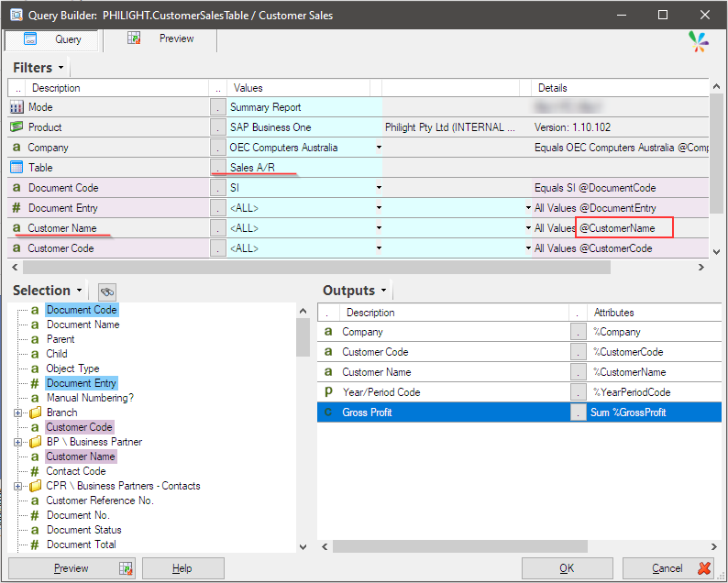Confirm with the OK button
728x583 pixels.
[567, 568]
